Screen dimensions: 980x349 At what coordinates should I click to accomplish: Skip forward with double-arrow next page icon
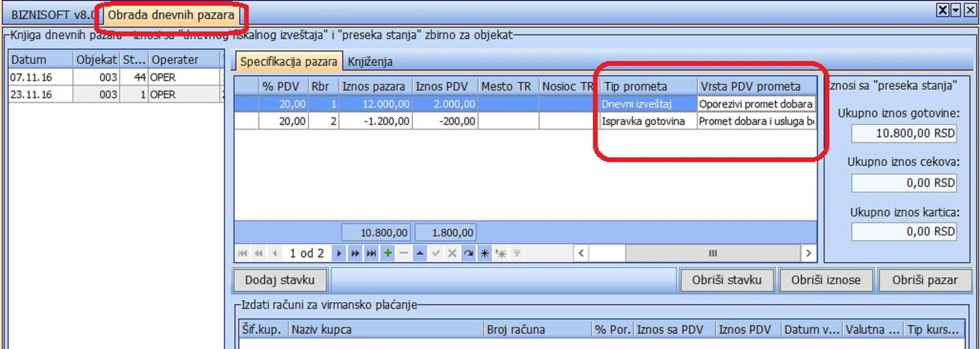(x=355, y=253)
